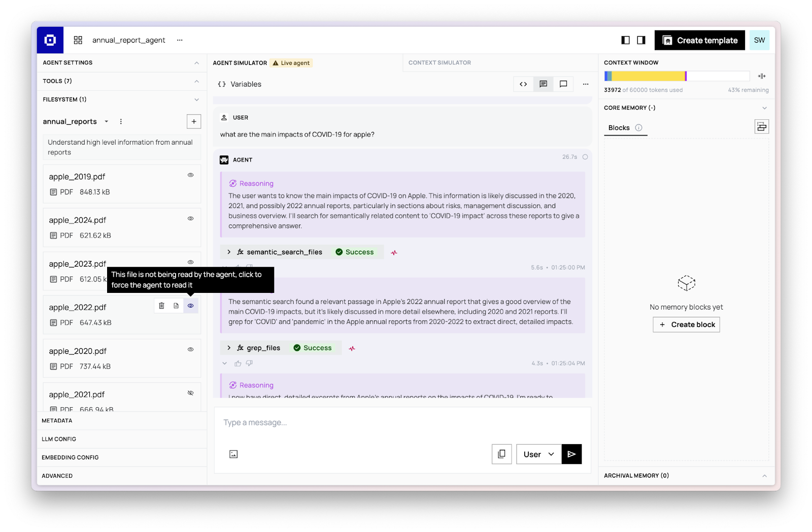Toggle visibility of apple_2019.pdf
Screen dimensions: 812x532
(191, 175)
